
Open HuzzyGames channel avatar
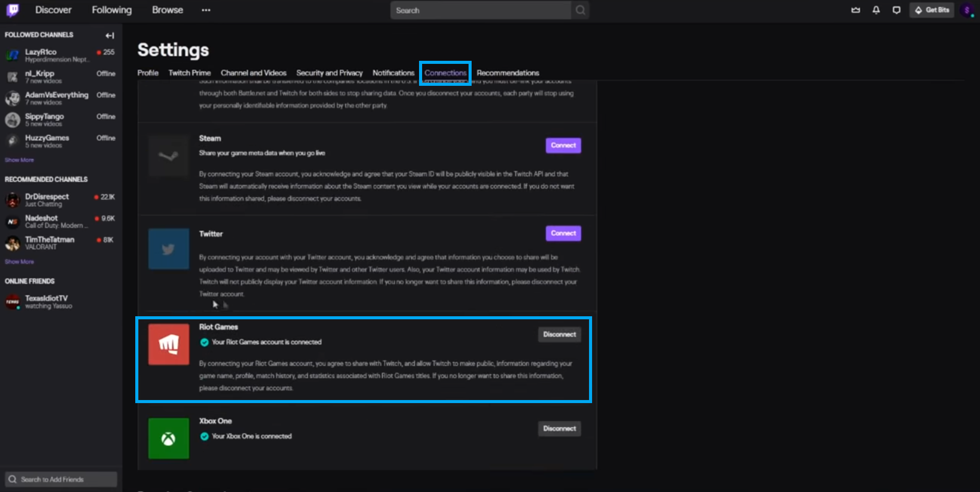tap(12, 141)
